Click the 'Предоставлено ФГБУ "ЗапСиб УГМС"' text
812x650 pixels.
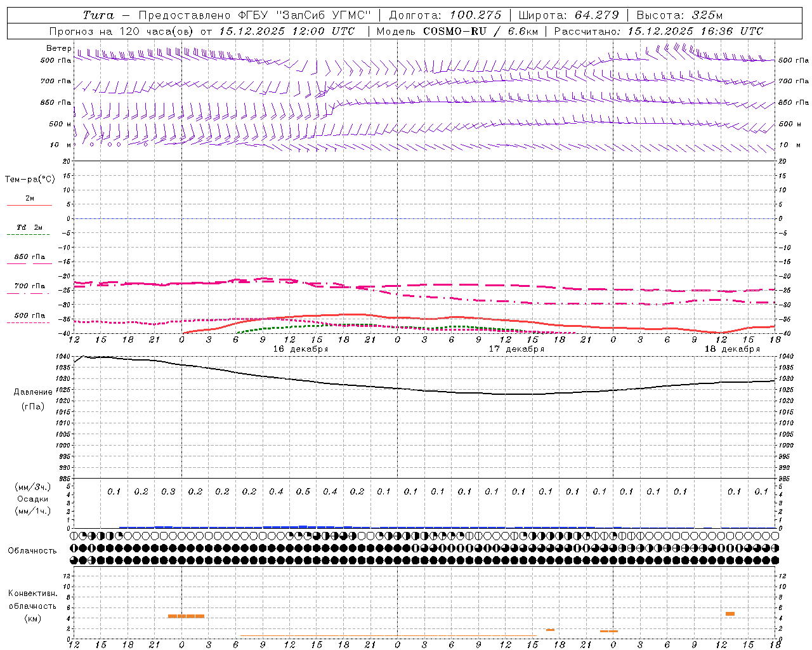click(254, 15)
